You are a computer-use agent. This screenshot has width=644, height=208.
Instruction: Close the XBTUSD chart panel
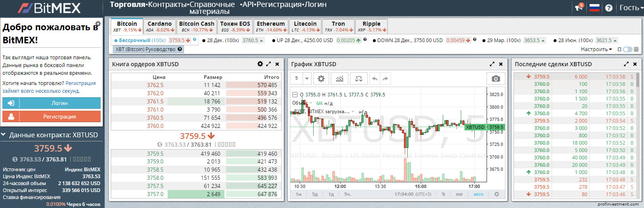[x=501, y=64]
